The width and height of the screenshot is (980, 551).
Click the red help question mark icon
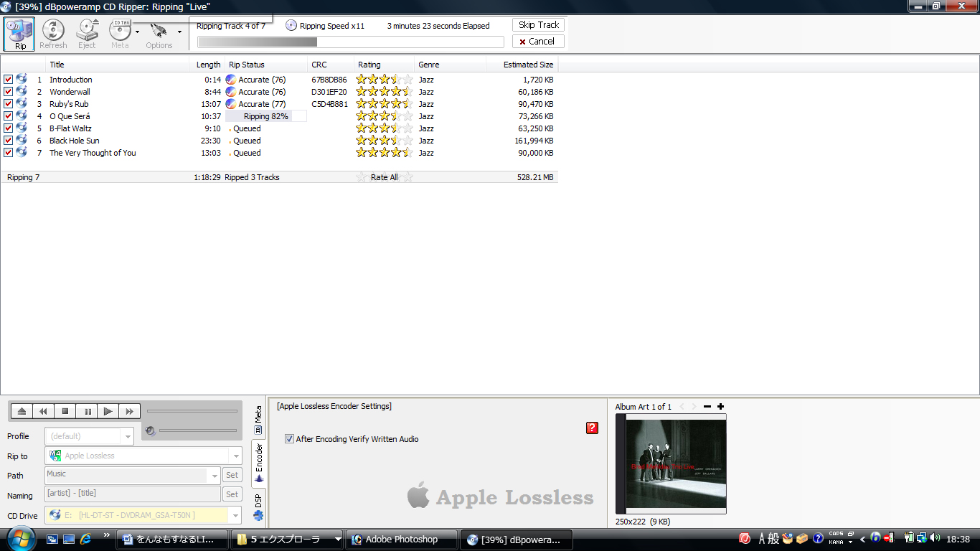pos(592,428)
